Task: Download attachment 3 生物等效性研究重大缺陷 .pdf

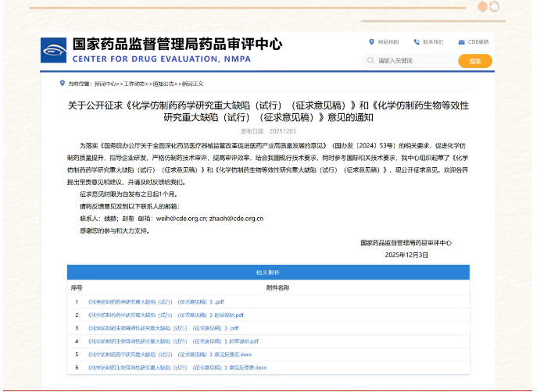Action: coord(163,328)
